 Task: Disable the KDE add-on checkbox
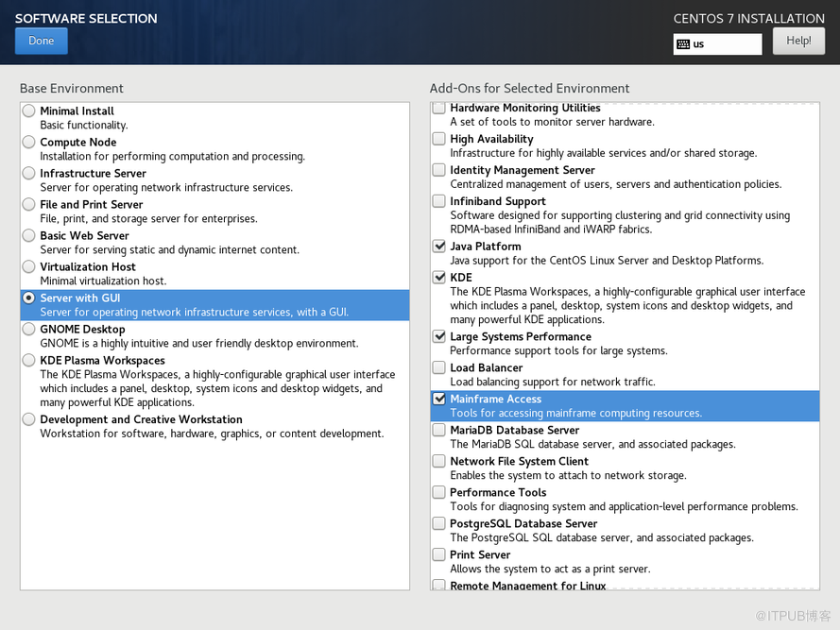click(x=439, y=278)
